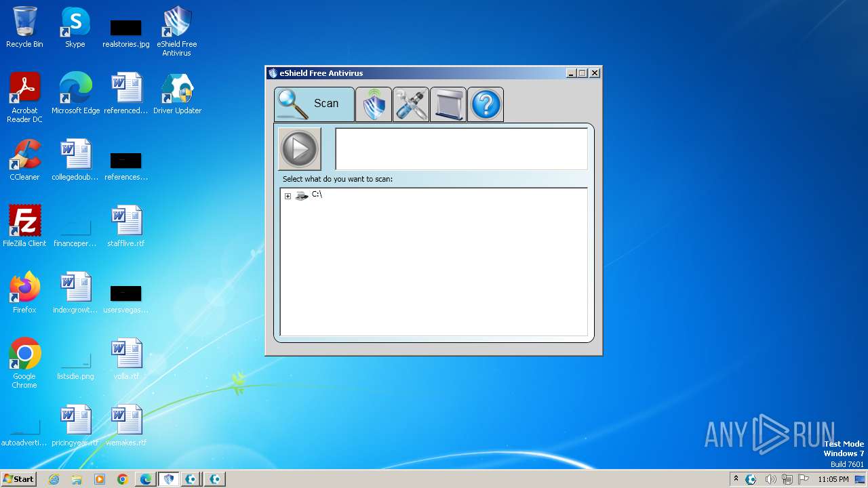Select the Acrobat Reader DC desktop shortcut
This screenshot has width=868, height=488.
click(24, 98)
